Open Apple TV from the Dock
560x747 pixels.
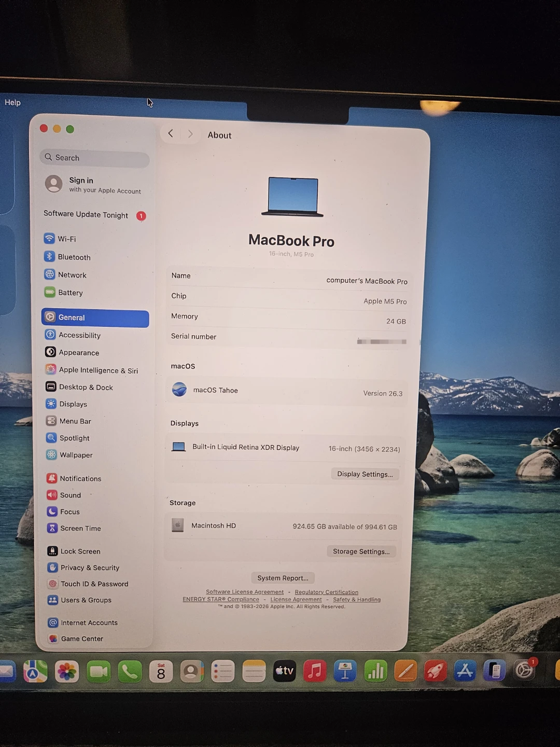(x=284, y=671)
